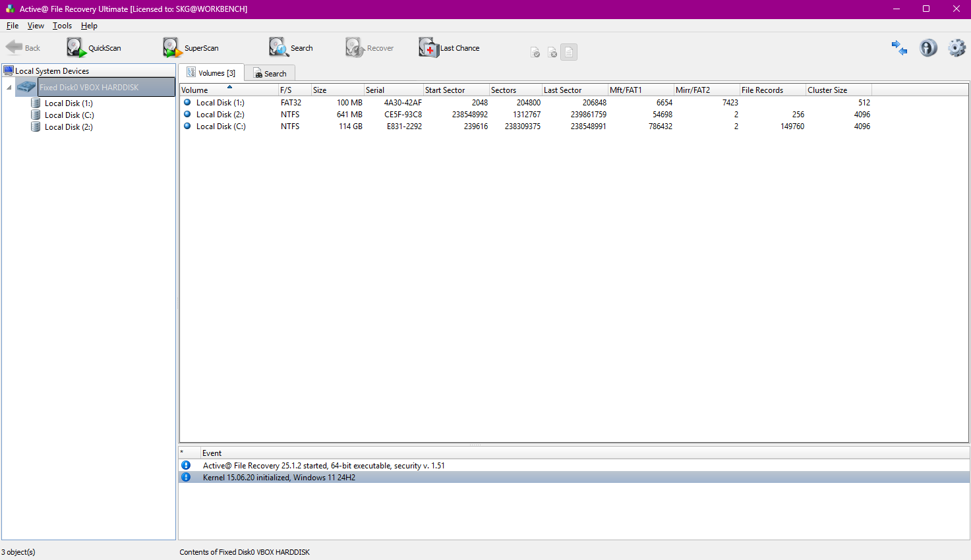The width and height of the screenshot is (971, 560).
Task: Select the File Recovery 25.1.2 started log entry
Action: click(x=574, y=465)
